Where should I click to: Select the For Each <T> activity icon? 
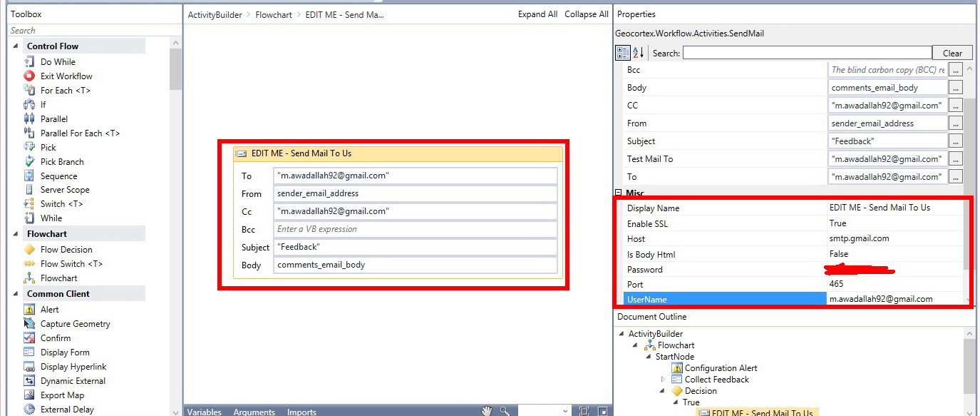[x=29, y=91]
